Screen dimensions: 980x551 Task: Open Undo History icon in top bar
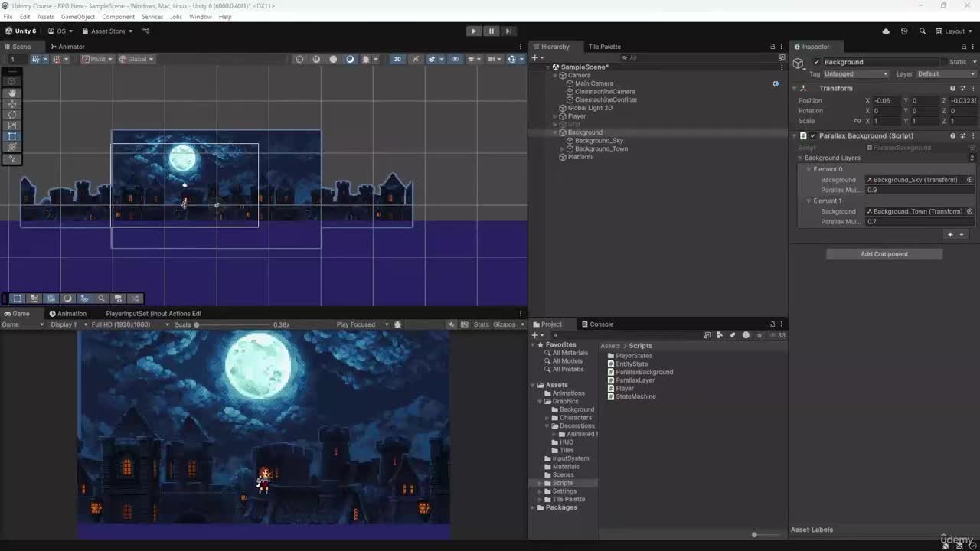[x=904, y=31]
